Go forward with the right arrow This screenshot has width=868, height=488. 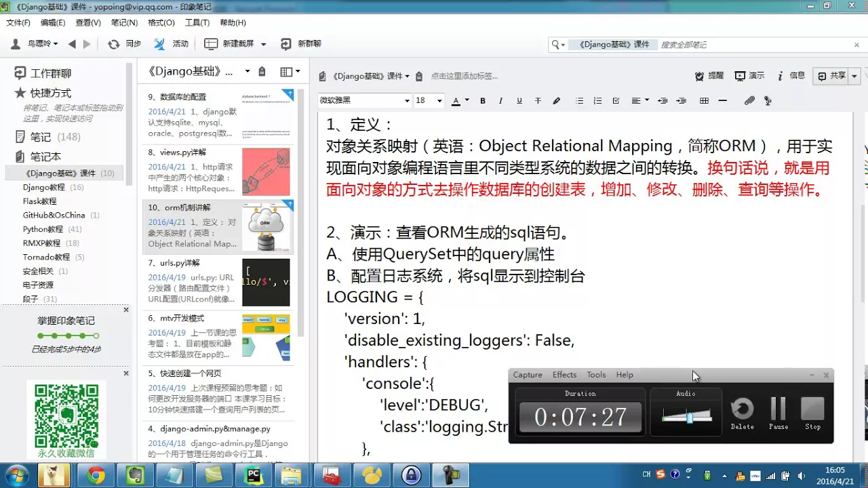pos(87,44)
